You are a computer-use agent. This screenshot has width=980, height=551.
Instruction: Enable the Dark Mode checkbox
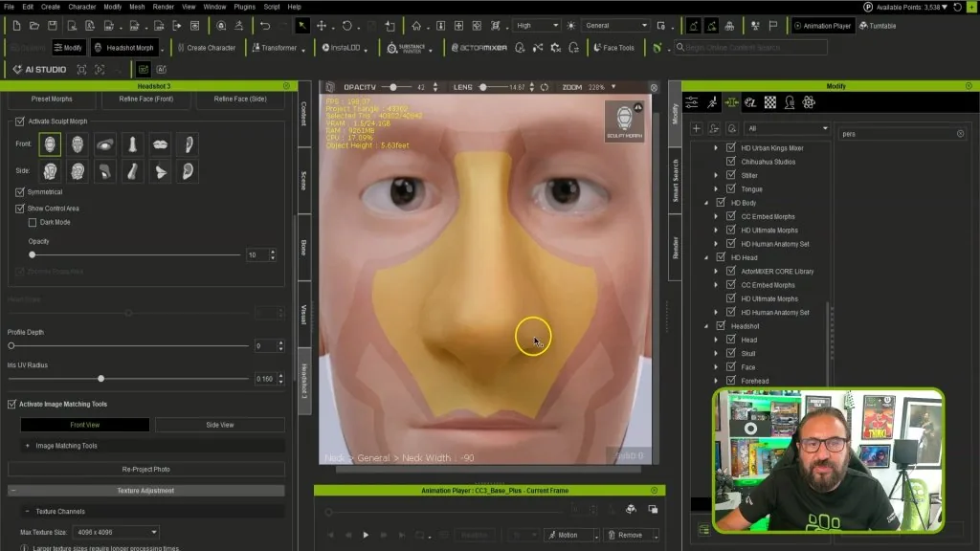33,222
